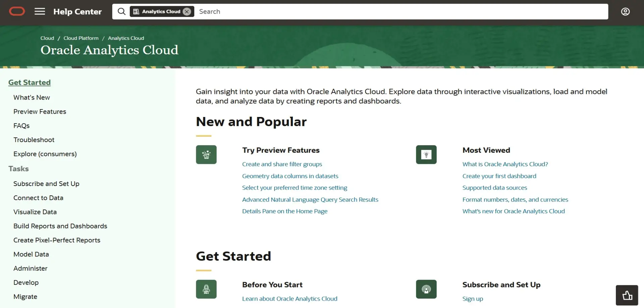Open Create Pixel-Perfect Reports sidebar item

click(x=57, y=240)
